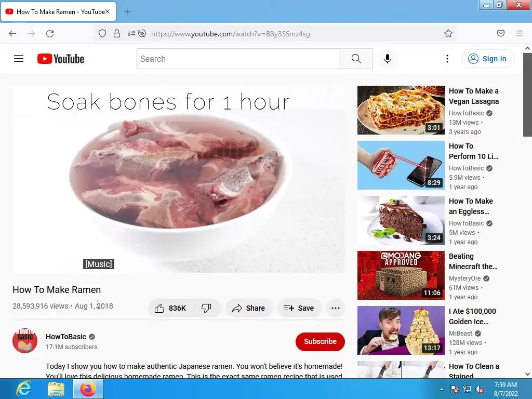Like the video with 836K thumbs up
Viewport: 532px width, 399px height.
click(x=170, y=308)
